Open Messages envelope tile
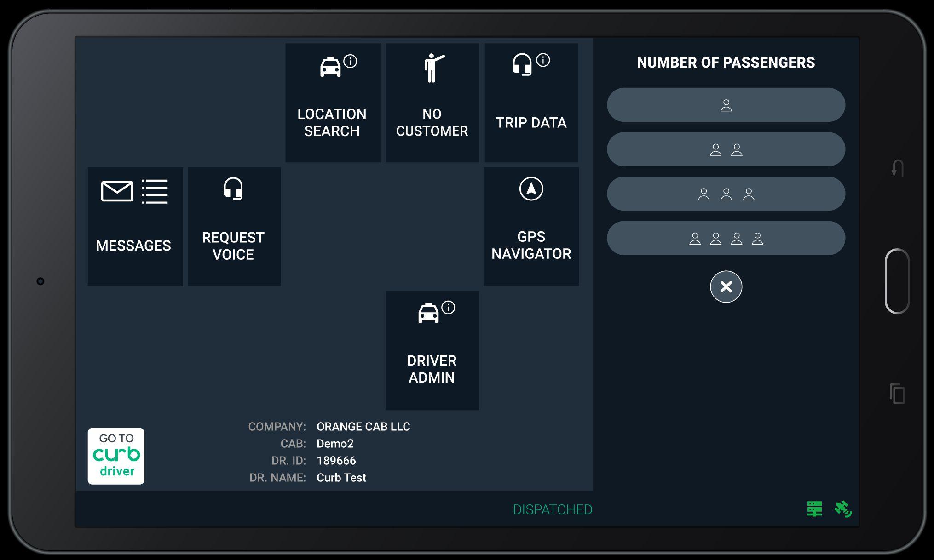This screenshot has height=560, width=934. (x=135, y=226)
